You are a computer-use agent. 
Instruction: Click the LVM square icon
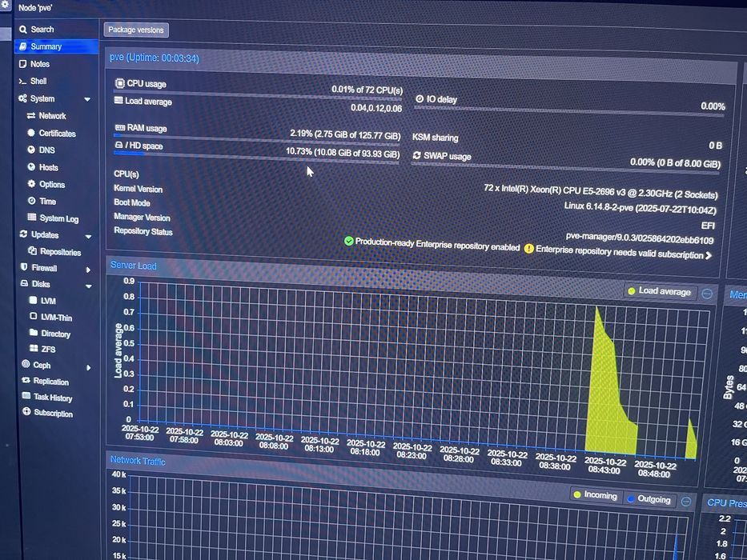pyautogui.click(x=33, y=300)
